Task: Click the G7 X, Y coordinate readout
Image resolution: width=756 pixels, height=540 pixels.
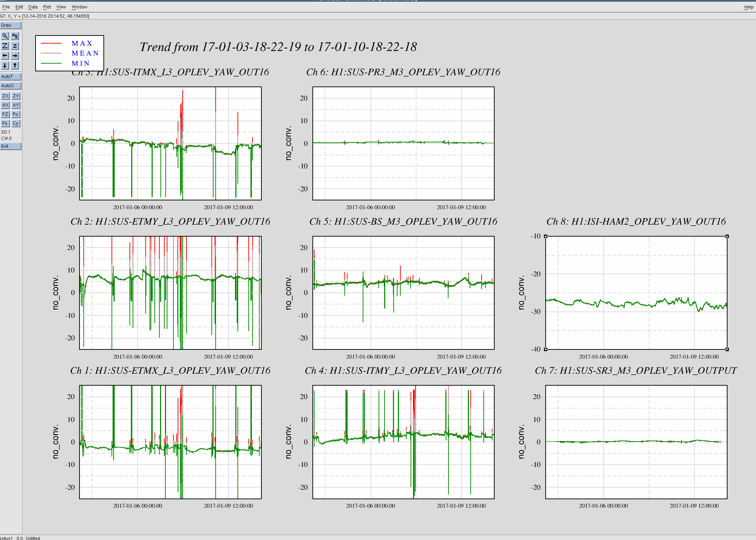Action: (45, 16)
